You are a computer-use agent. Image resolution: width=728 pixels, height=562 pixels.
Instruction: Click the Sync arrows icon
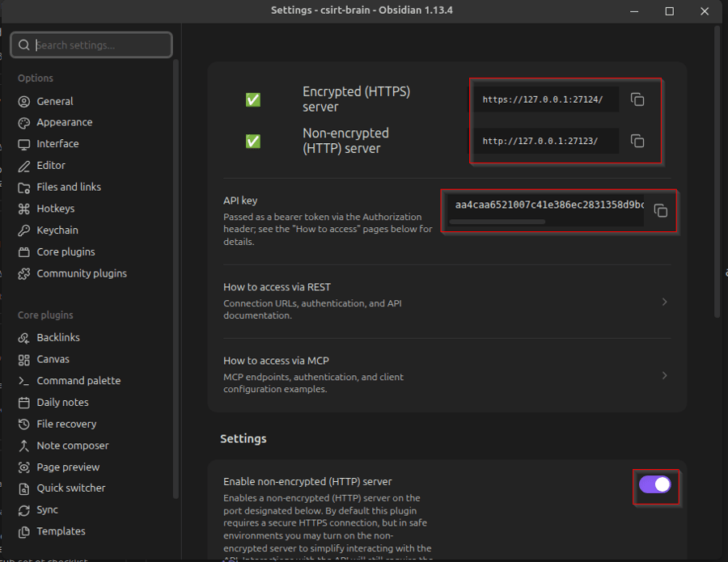(x=24, y=510)
